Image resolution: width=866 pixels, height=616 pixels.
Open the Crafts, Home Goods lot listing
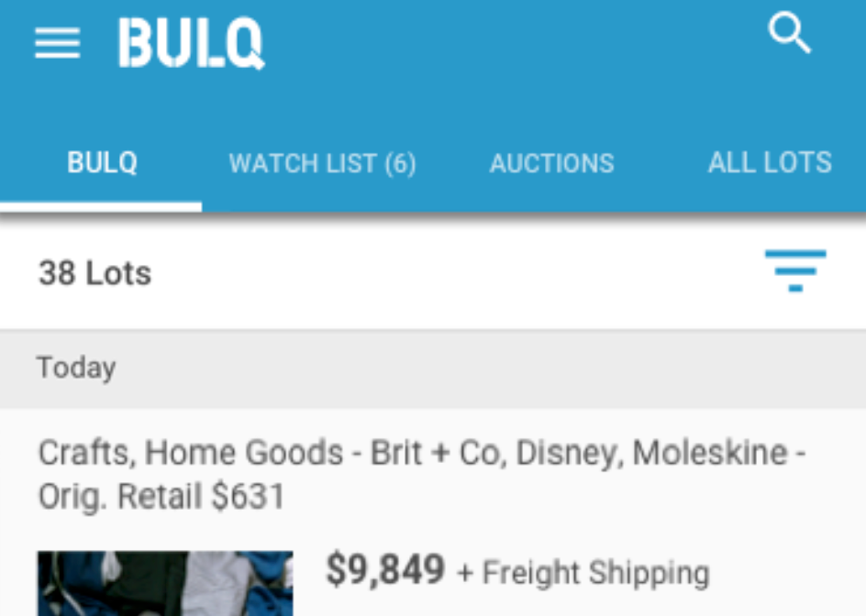coord(424,474)
